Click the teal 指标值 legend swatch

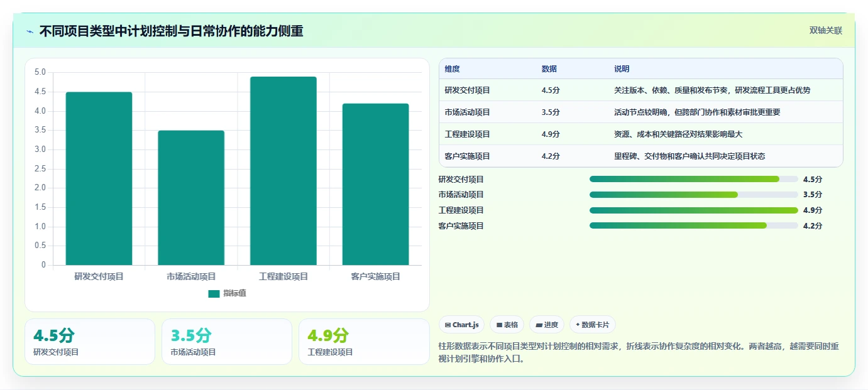[214, 293]
